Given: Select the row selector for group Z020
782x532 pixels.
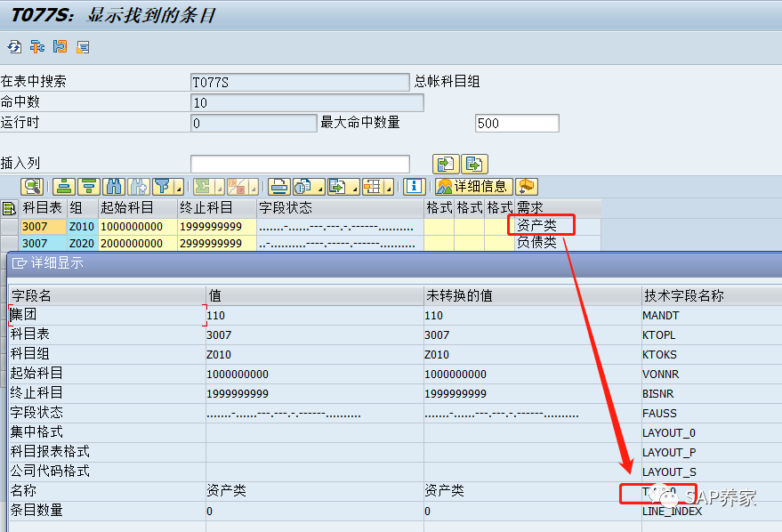Looking at the screenshot, I should [9, 243].
